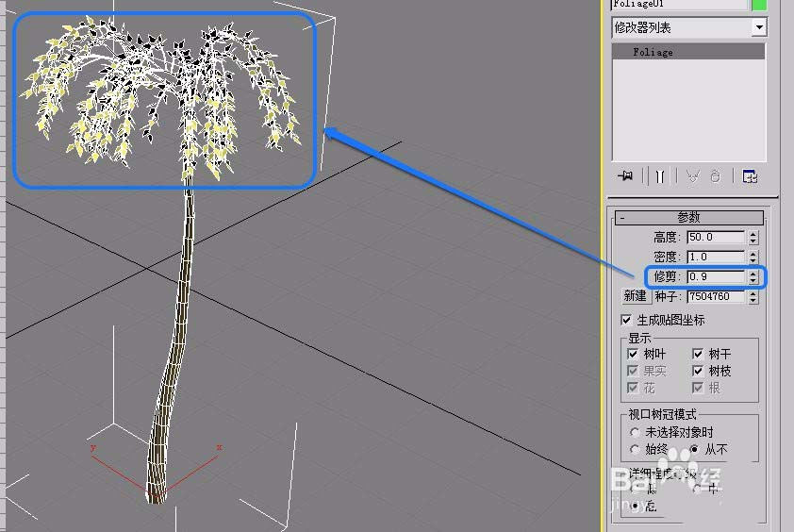This screenshot has width=794, height=532.
Task: Click the green object color swatch
Action: (x=759, y=5)
